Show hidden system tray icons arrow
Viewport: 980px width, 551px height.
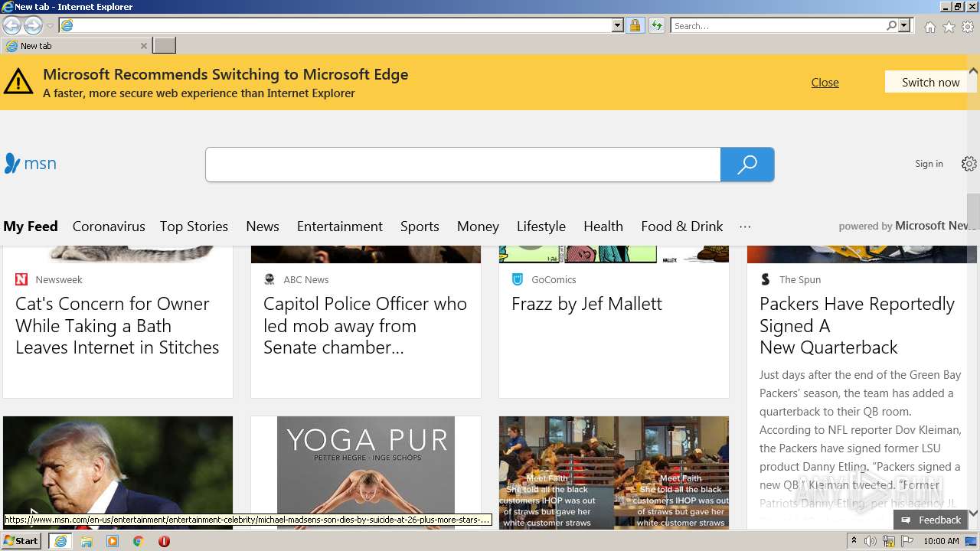coord(854,541)
